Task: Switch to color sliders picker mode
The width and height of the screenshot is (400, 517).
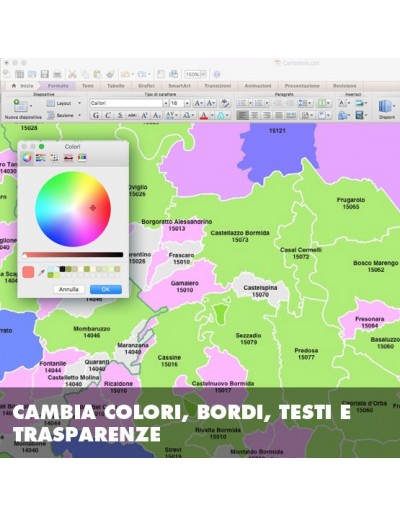Action: click(x=41, y=158)
